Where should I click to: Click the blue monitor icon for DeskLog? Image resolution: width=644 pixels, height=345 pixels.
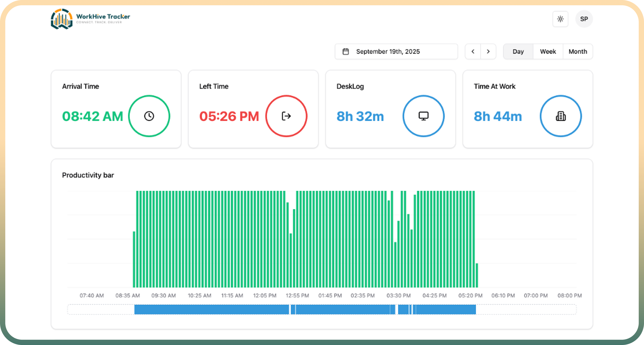click(423, 116)
